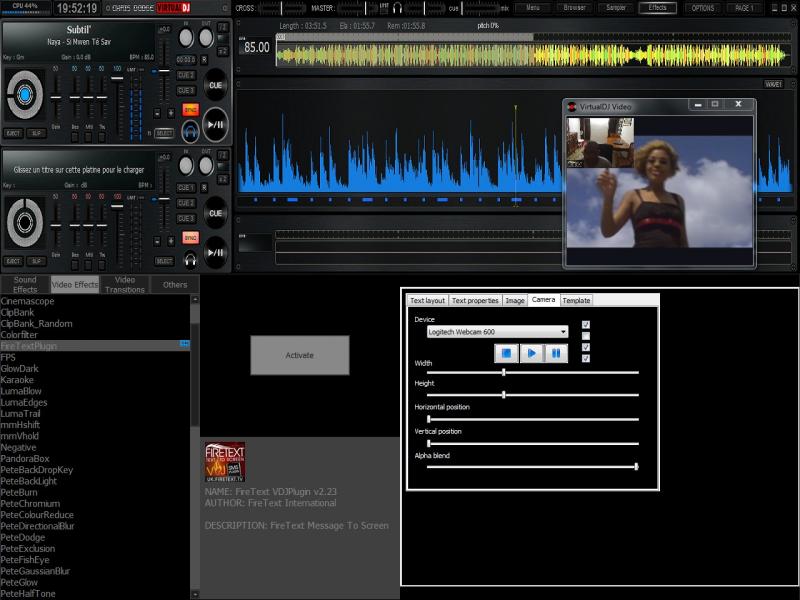This screenshot has height=600, width=800.
Task: Click SYNC on the bottom deck
Action: pos(190,238)
